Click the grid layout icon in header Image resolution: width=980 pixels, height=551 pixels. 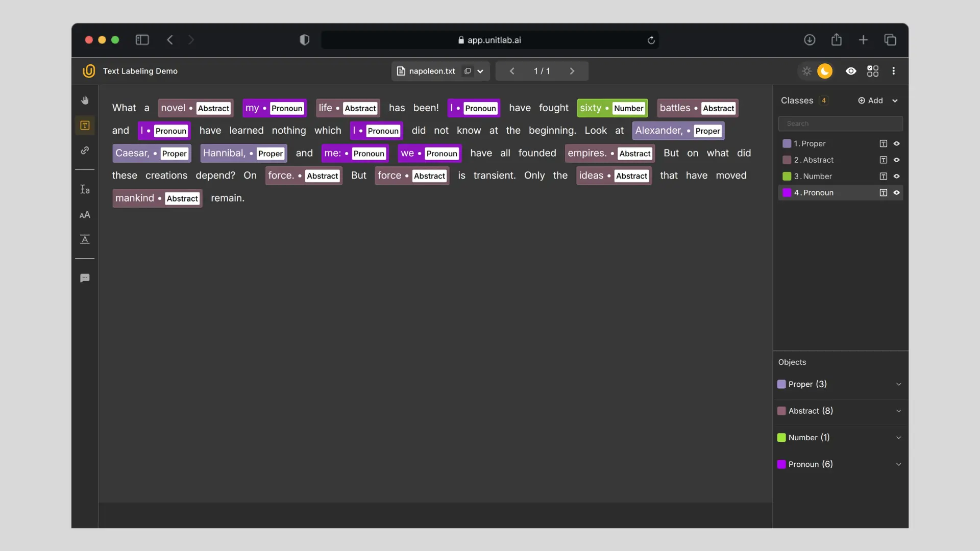[x=873, y=71]
